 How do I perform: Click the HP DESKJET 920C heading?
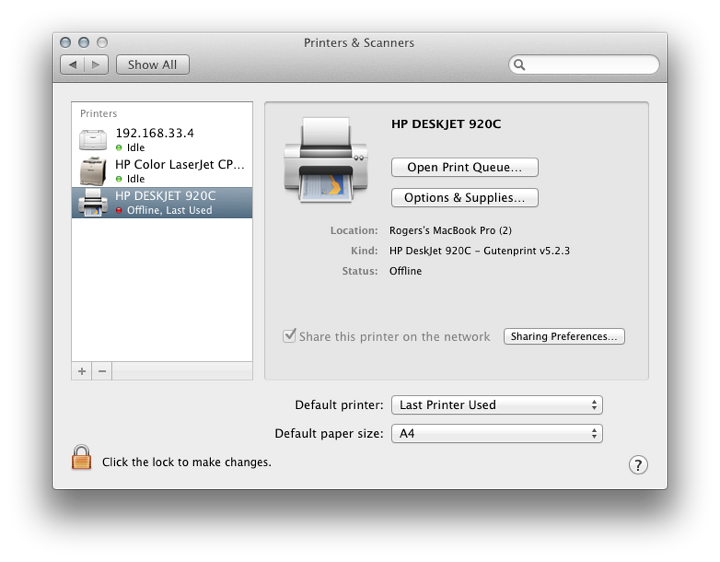(446, 124)
